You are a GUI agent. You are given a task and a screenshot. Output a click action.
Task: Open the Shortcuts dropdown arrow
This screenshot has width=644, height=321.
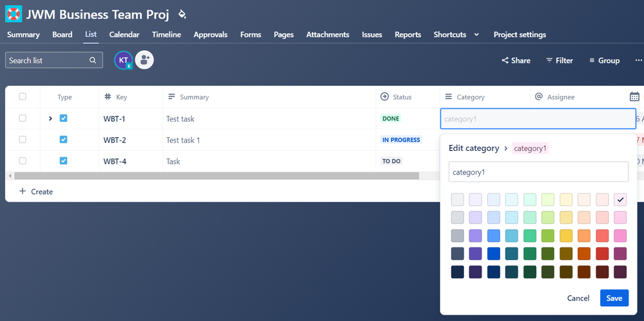[476, 35]
